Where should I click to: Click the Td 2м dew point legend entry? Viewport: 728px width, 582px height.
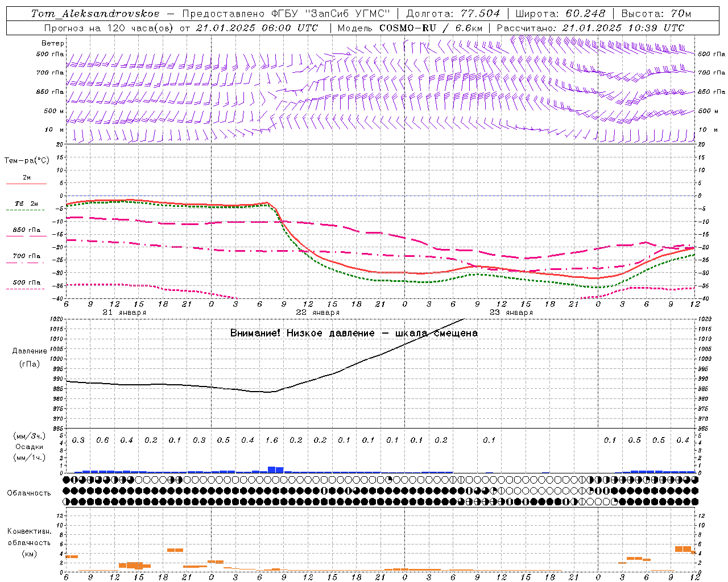(x=26, y=203)
